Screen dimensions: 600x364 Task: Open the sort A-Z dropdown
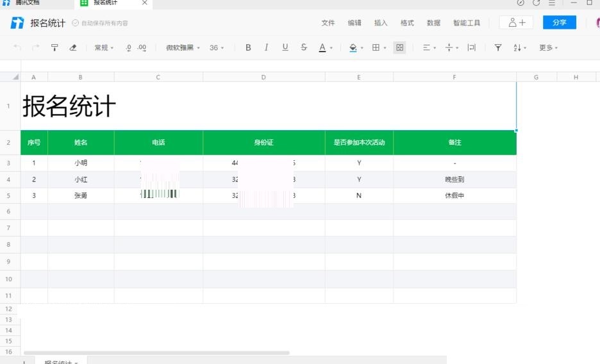520,47
